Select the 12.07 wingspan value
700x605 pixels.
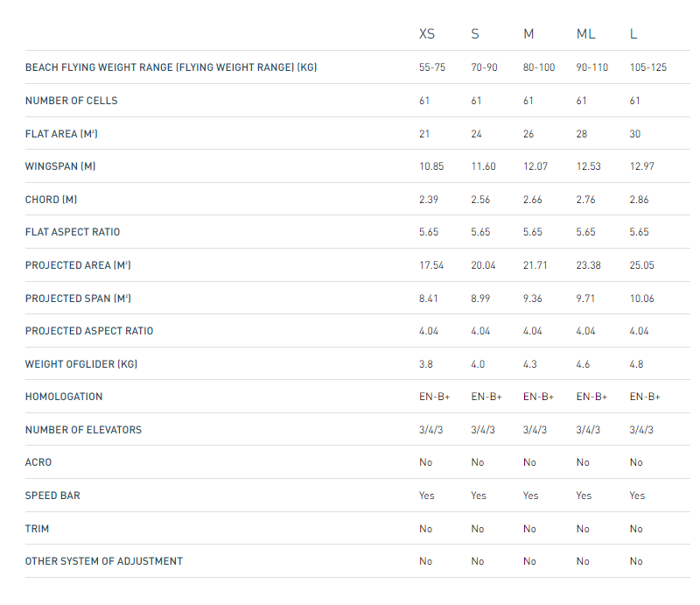coord(535,166)
